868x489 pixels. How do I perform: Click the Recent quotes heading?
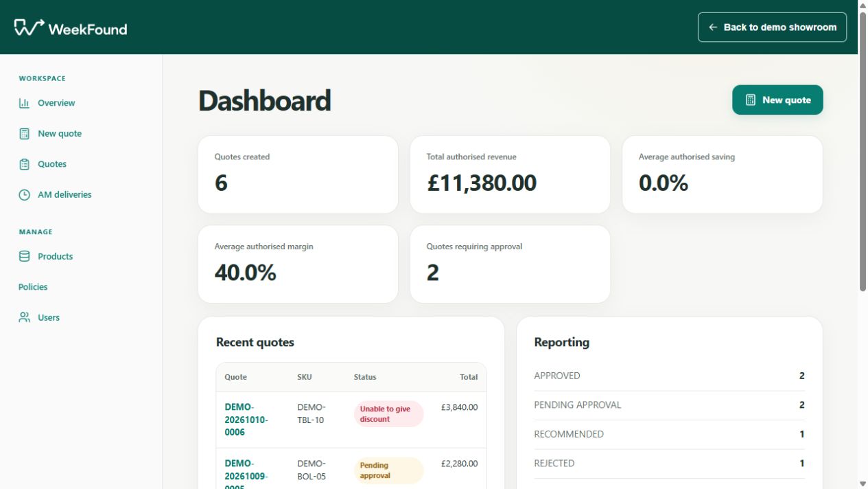255,342
